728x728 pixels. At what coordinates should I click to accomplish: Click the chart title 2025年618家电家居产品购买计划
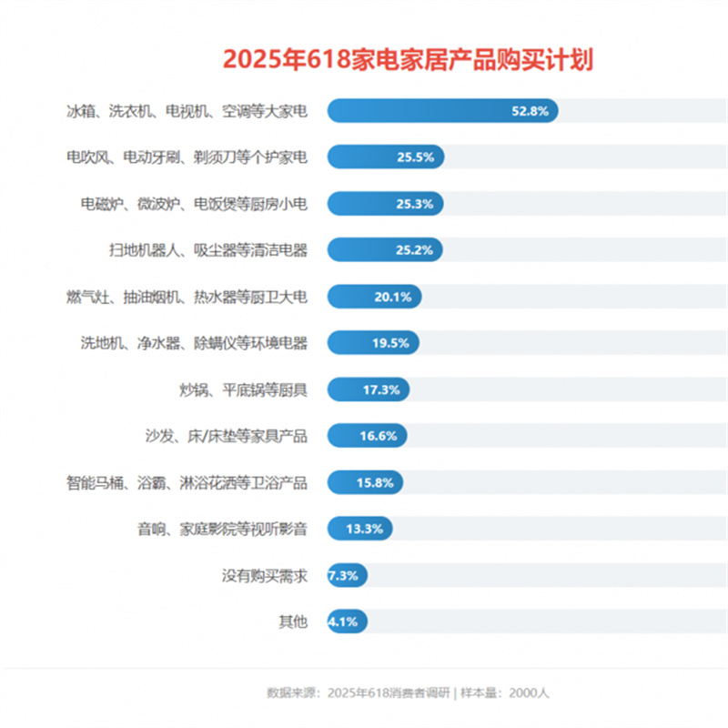click(408, 59)
